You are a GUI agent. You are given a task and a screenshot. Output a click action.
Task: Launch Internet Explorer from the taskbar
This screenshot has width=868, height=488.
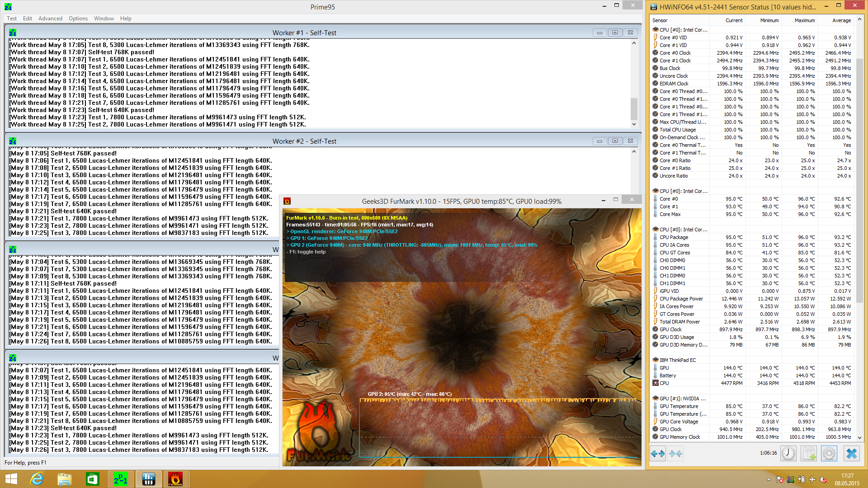pyautogui.click(x=37, y=479)
